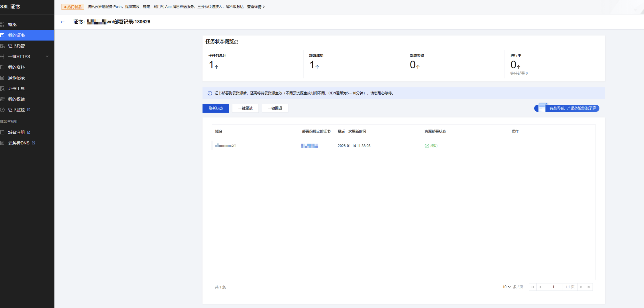Click the 概览 grid icon in sidebar
This screenshot has width=644, height=308.
coord(3,24)
